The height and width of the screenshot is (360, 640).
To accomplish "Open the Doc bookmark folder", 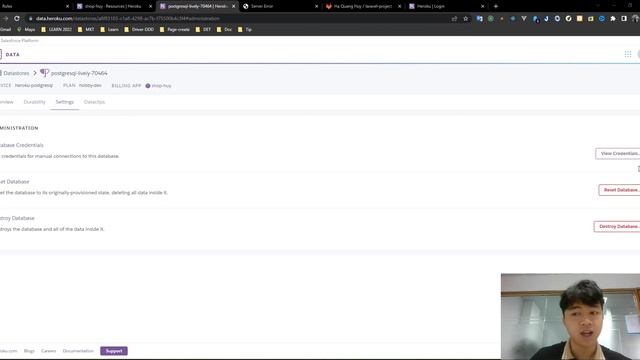I will [224, 29].
